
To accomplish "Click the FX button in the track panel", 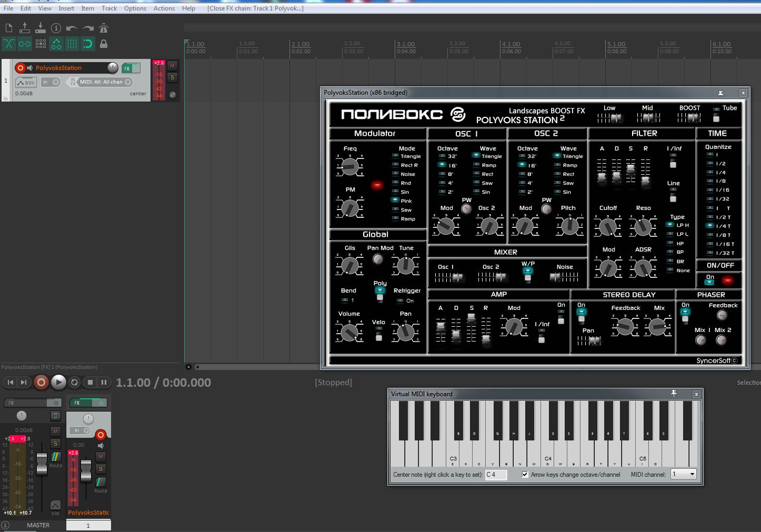I will pos(127,68).
